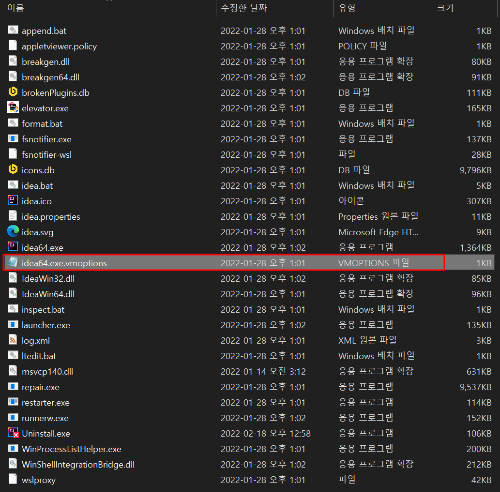The width and height of the screenshot is (500, 492).
Task: Click the 9,796KB size of icons.db
Action: [475, 170]
